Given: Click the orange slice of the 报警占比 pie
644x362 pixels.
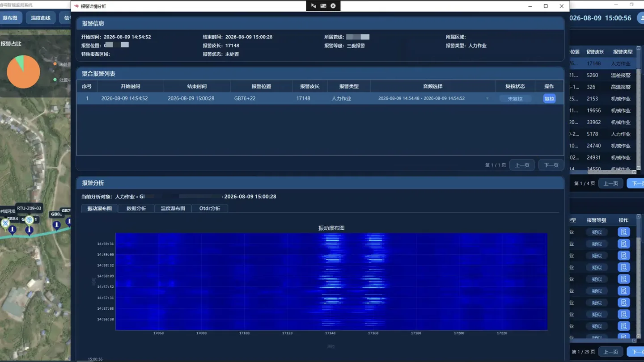Looking at the screenshot, I should click(x=26, y=75).
